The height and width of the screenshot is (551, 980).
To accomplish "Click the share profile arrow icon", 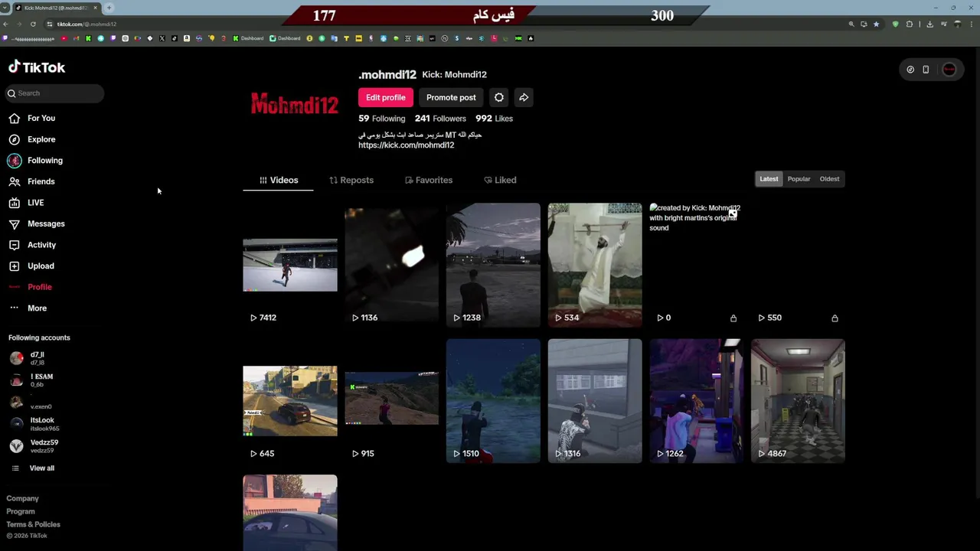I will [524, 97].
